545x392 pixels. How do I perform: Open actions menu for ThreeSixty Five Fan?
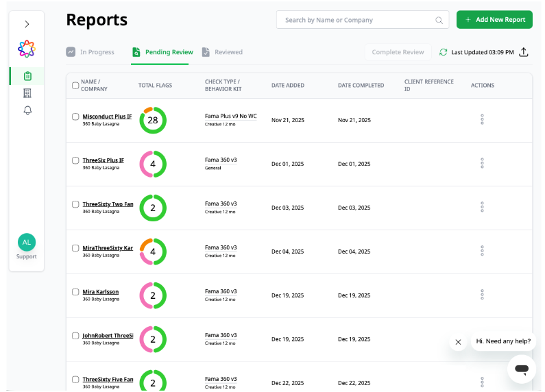482,382
